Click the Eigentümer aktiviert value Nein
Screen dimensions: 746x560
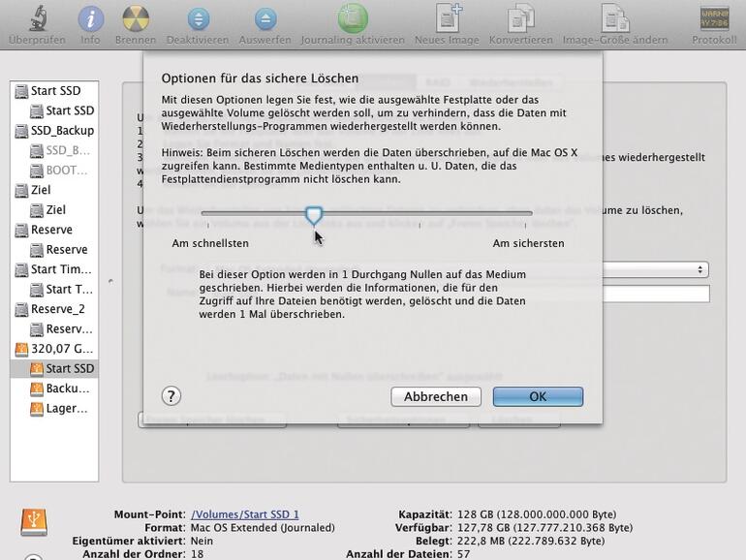pyautogui.click(x=202, y=541)
